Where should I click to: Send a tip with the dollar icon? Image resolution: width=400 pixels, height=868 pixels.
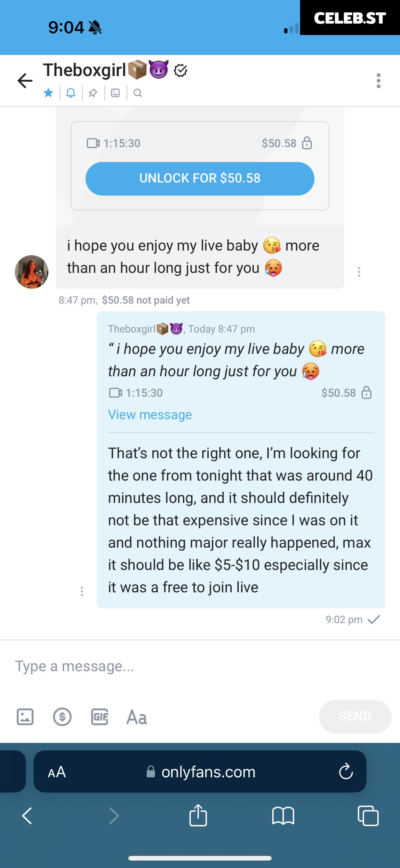click(x=62, y=717)
